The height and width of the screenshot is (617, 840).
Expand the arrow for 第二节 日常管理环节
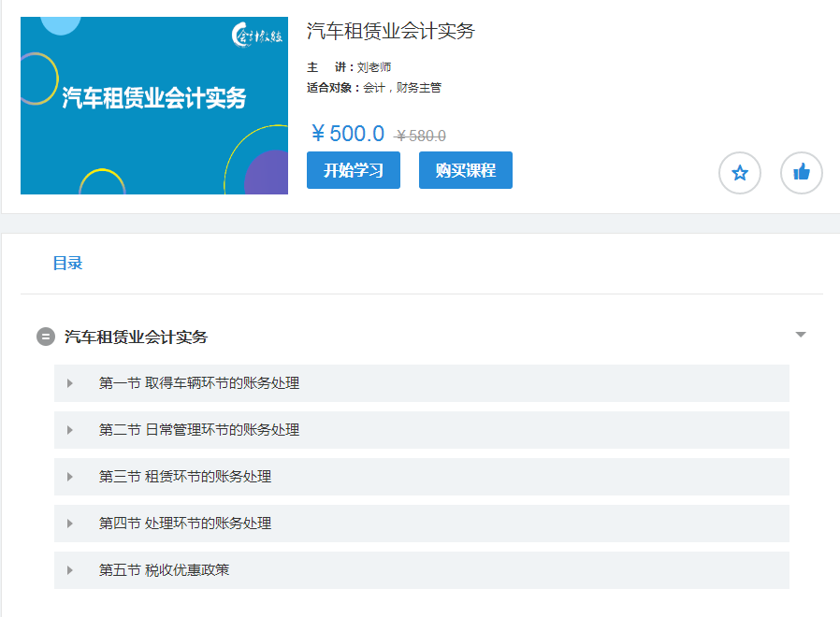70,430
